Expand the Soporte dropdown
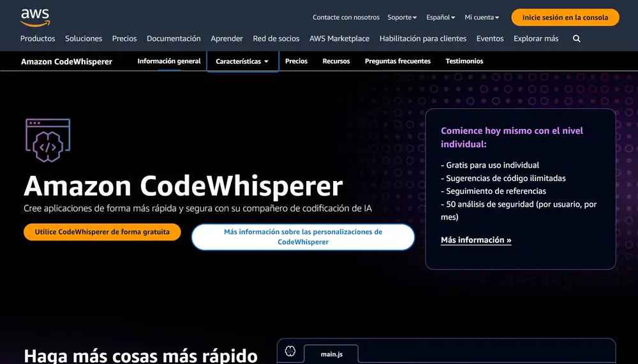Viewport: 638px width, 364px height. click(402, 17)
